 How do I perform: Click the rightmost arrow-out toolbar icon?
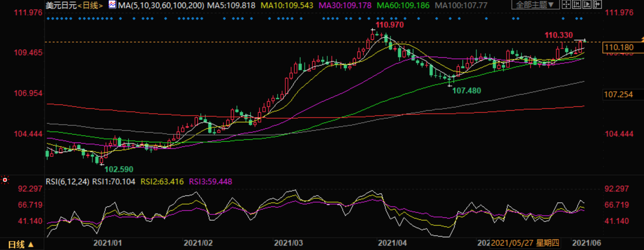598,5
